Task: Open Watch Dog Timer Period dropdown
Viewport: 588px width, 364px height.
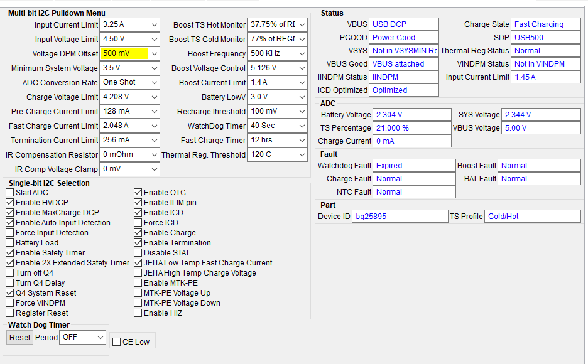Action: point(82,338)
